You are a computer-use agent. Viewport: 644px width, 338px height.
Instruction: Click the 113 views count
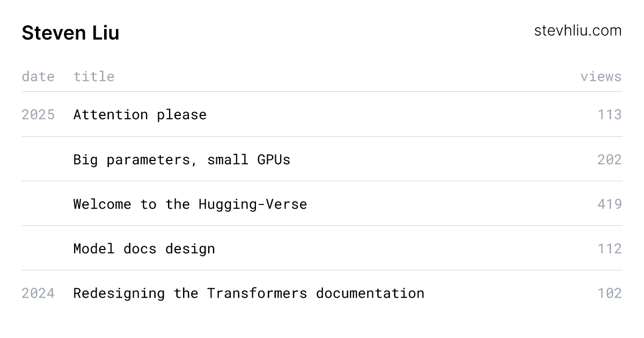tap(609, 114)
